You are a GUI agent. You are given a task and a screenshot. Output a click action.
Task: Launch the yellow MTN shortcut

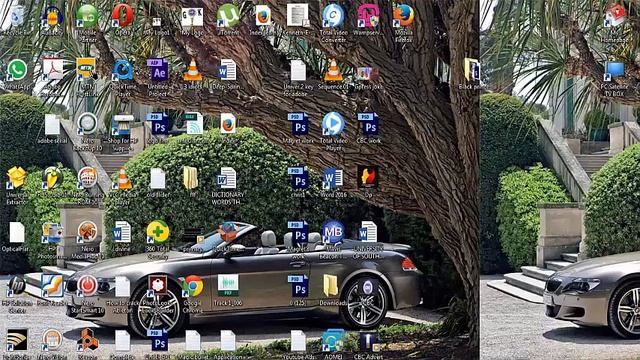[x=87, y=70]
